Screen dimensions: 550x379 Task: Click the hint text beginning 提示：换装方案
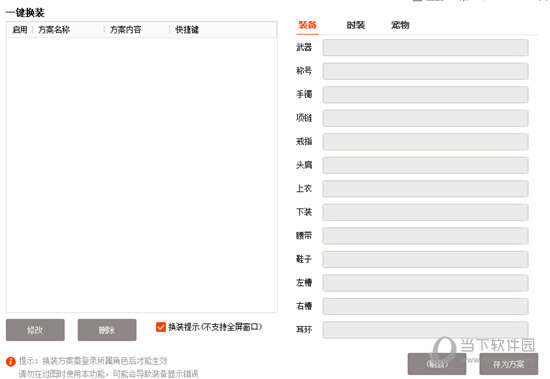pyautogui.click(x=93, y=361)
